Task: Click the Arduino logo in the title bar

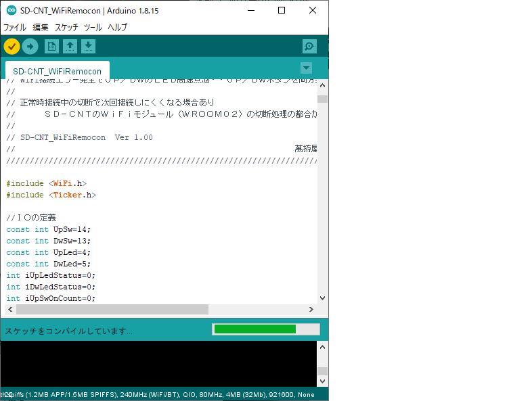Action: point(12,11)
